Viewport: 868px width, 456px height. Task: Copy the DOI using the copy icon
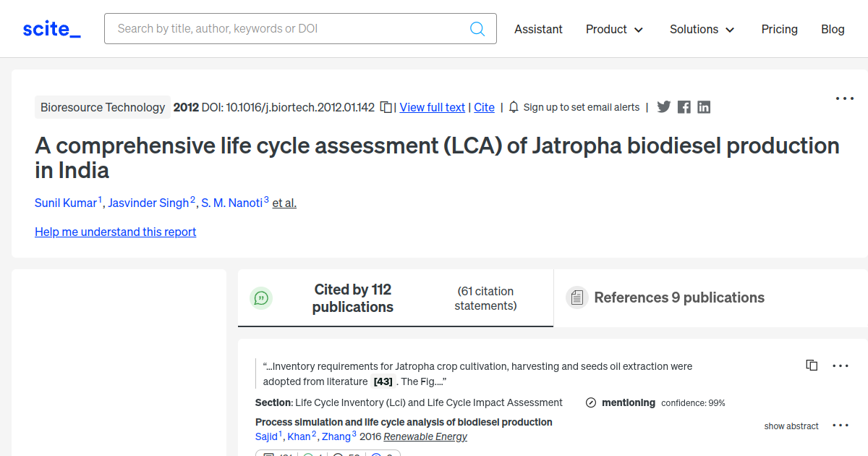(x=386, y=106)
